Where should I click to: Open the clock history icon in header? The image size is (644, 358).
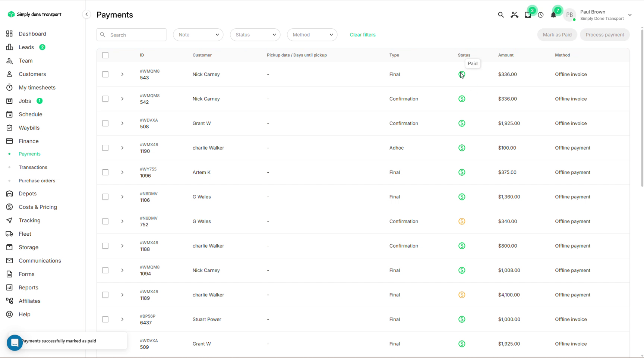pos(541,15)
